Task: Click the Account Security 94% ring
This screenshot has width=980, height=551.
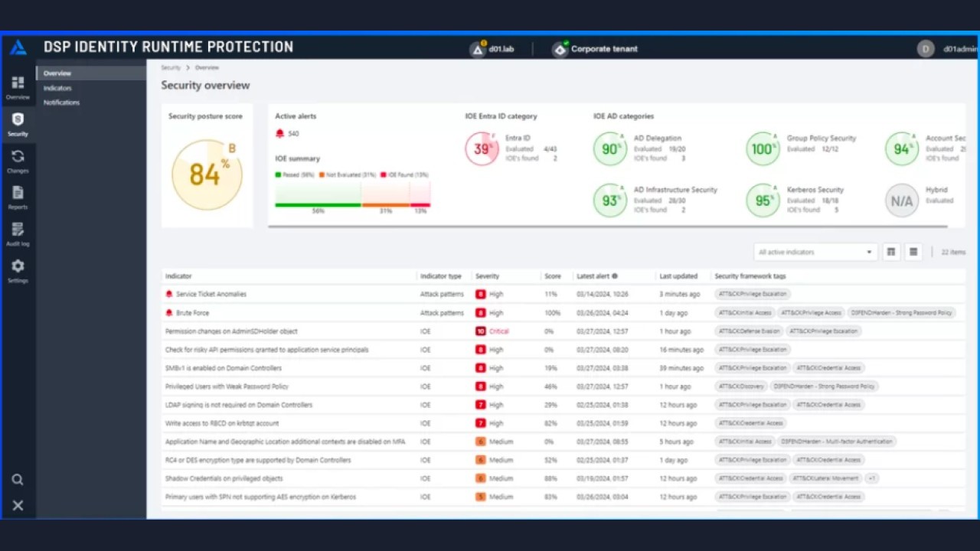Action: 902,148
